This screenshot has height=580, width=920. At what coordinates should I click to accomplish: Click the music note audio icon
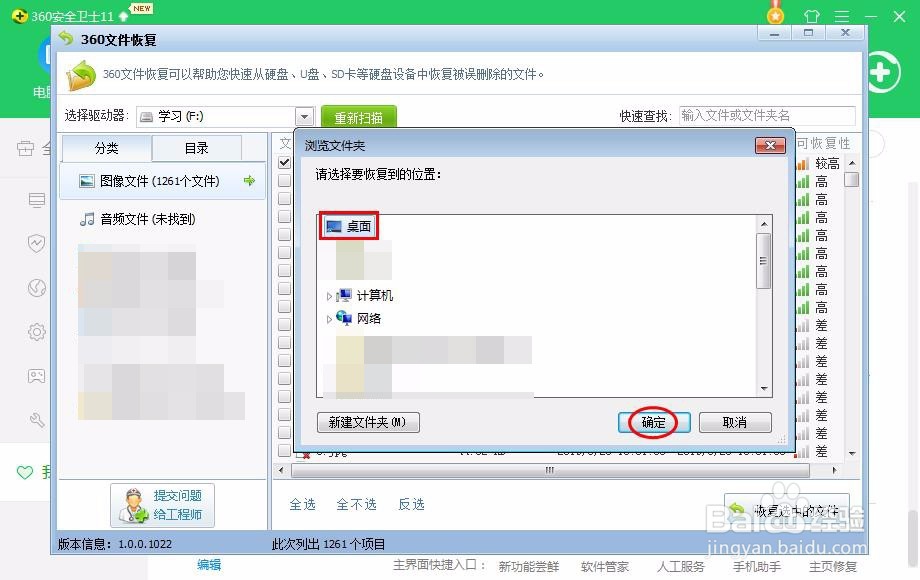click(87, 219)
